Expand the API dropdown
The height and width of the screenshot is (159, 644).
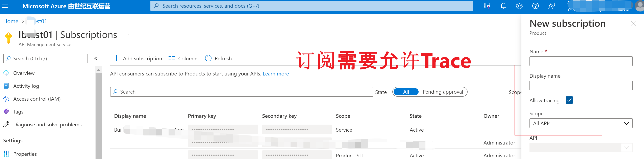pos(581,148)
